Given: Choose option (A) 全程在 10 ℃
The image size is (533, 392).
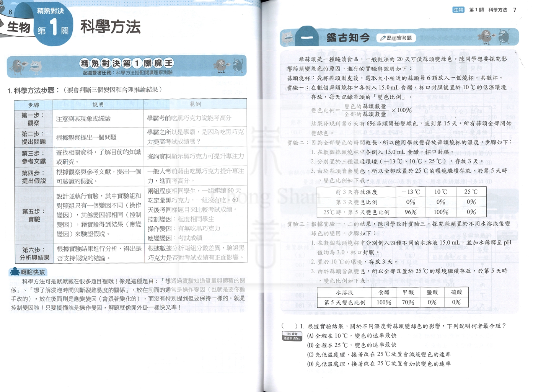Looking at the screenshot, I should click(x=352, y=336).
